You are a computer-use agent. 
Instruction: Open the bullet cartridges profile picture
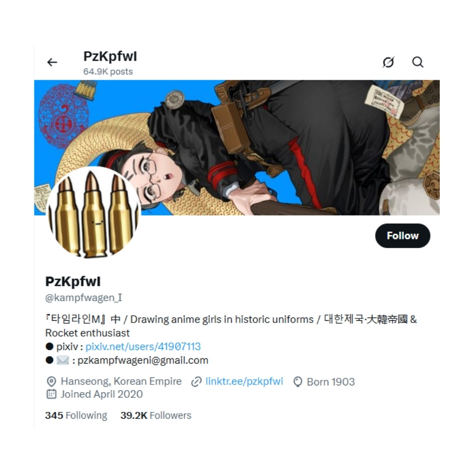pos(94,212)
